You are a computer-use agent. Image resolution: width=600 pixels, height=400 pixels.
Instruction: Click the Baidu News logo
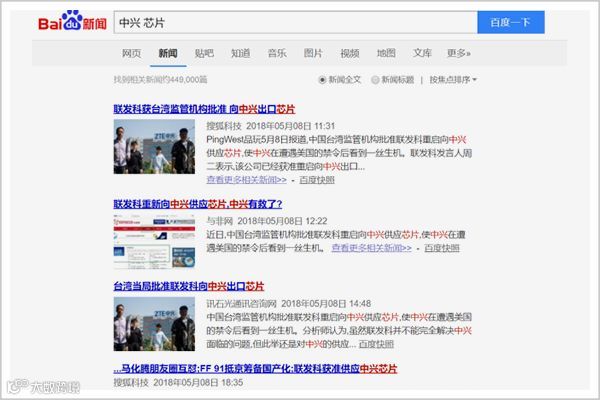click(72, 21)
